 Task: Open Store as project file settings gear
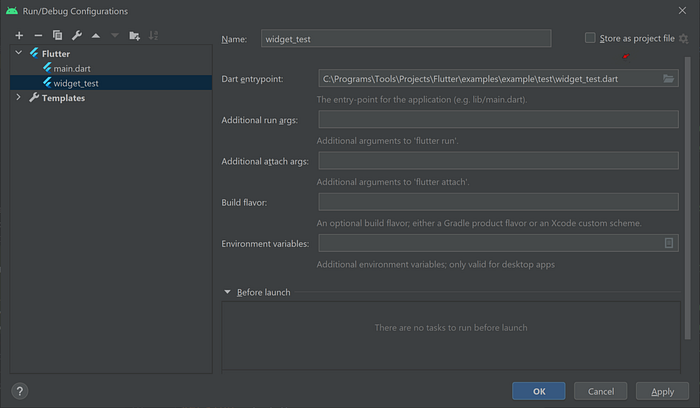click(684, 38)
